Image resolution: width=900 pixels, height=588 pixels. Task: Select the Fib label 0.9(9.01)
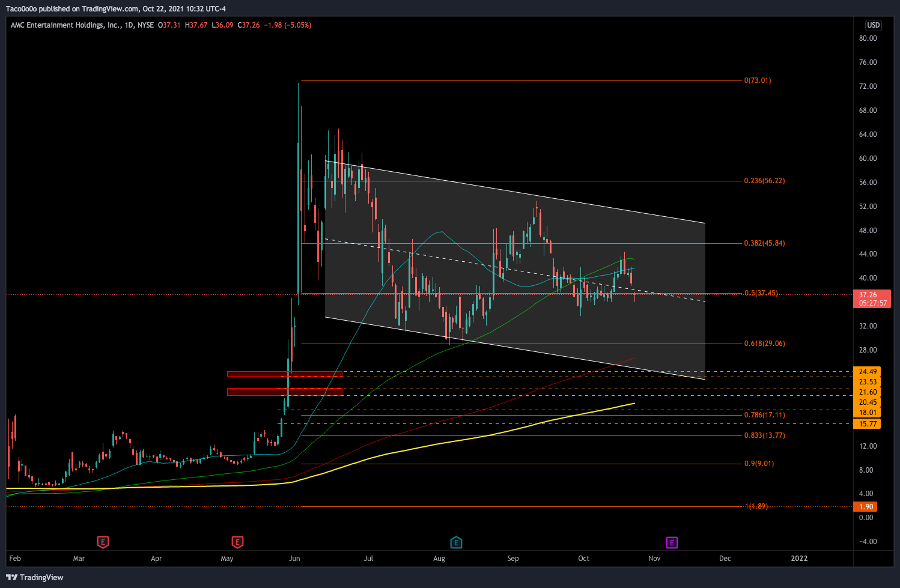(759, 464)
